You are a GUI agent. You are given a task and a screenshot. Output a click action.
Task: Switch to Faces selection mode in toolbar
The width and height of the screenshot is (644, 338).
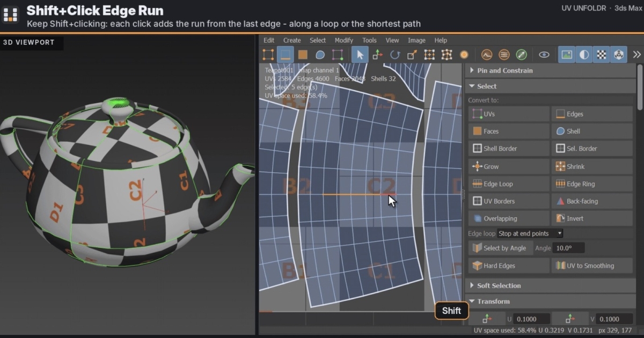tap(303, 55)
